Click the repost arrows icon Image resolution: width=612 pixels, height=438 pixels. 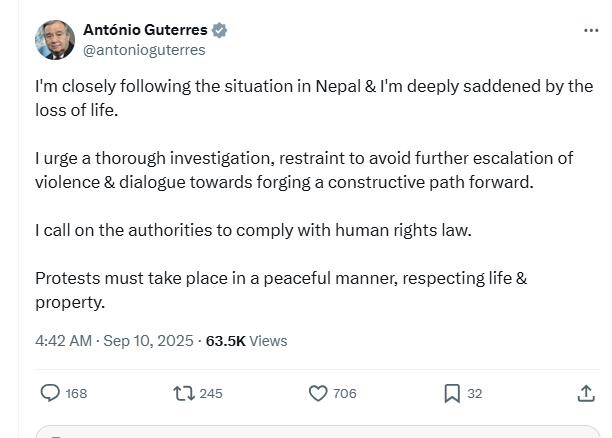184,393
